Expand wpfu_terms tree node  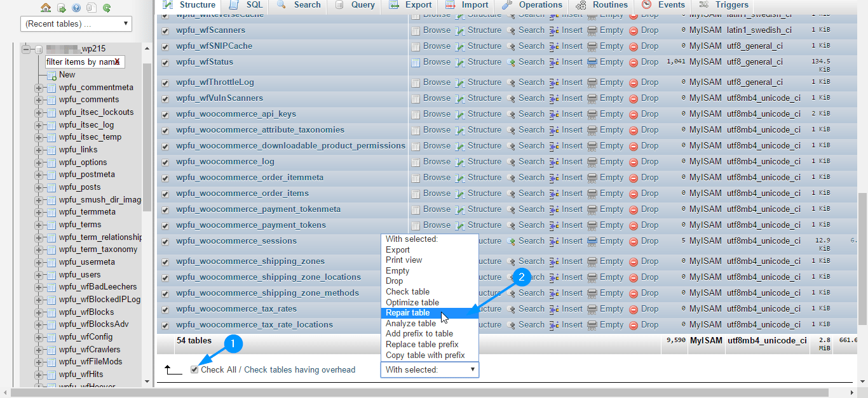39,225
